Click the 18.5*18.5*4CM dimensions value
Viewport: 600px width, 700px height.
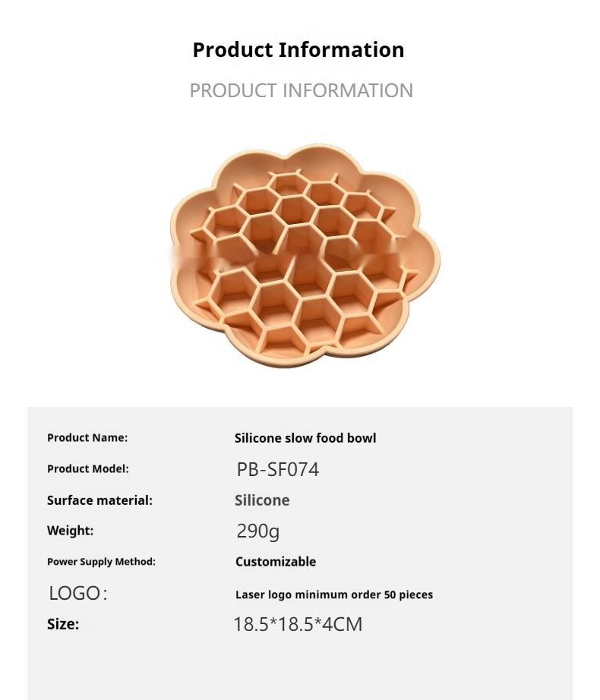298,625
